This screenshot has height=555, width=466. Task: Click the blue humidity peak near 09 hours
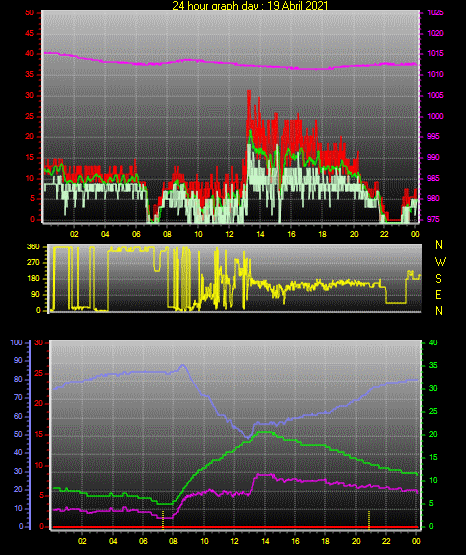(x=183, y=366)
